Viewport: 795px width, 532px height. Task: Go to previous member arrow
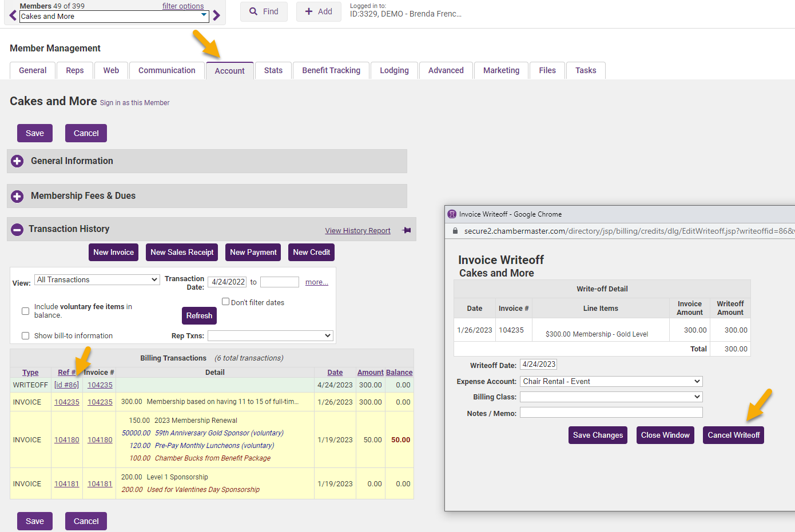coord(13,15)
